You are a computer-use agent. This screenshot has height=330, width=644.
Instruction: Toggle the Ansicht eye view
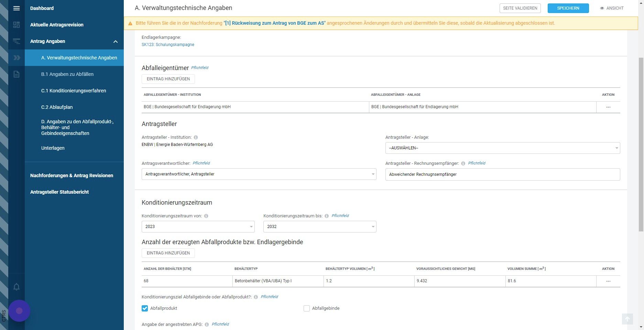(612, 8)
